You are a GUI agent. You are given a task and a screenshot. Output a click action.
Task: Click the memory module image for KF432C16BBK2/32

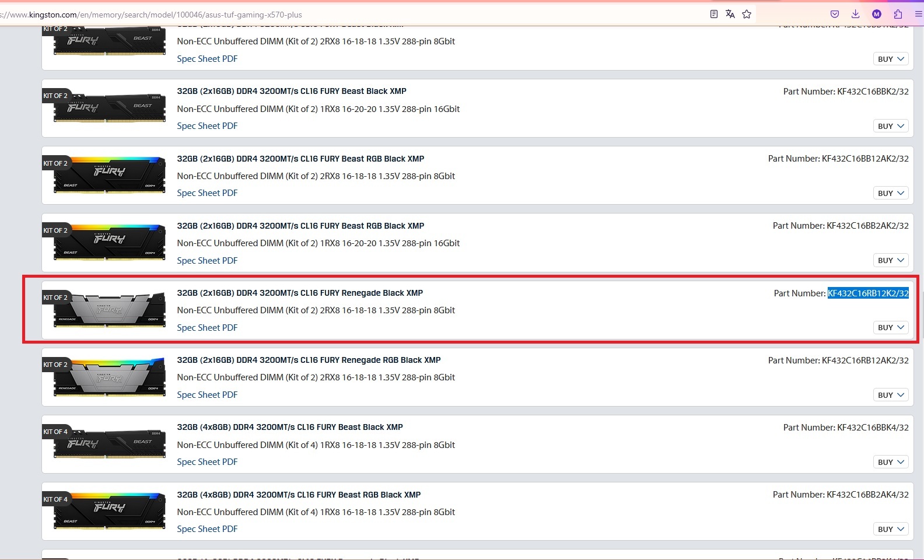[x=110, y=107]
